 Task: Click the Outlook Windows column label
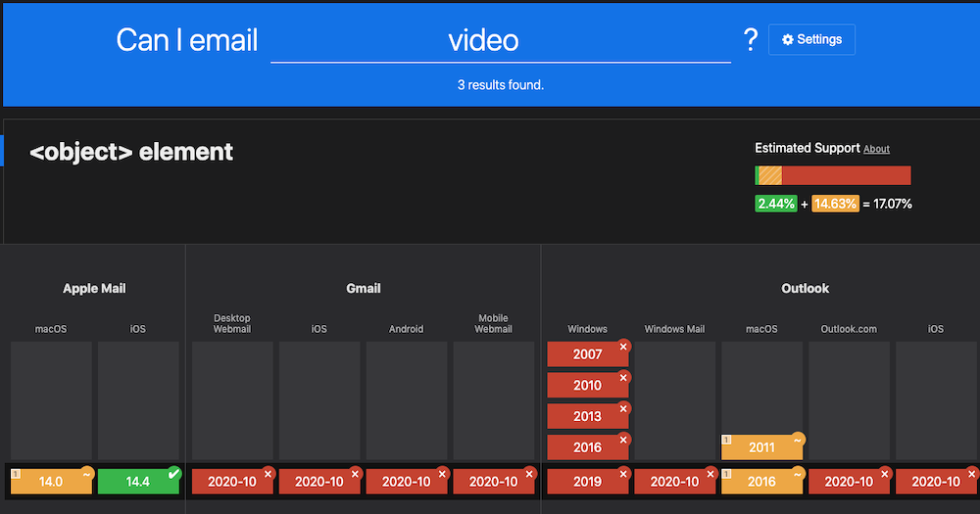(587, 329)
